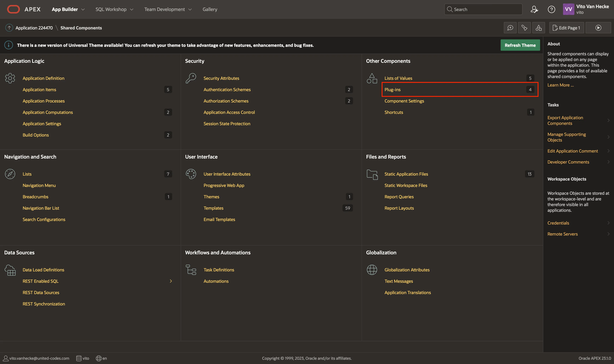
Task: Run the application with play button
Action: [598, 28]
